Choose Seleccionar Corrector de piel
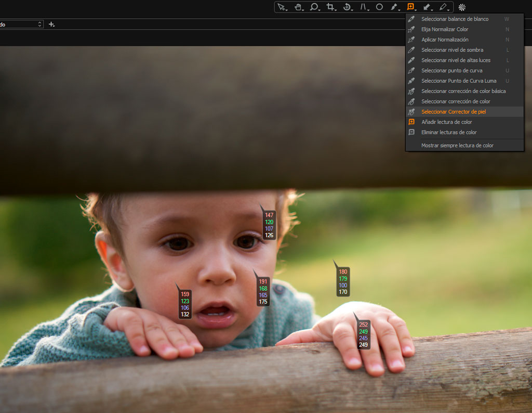Viewport: 532px width, 413px height. [453, 112]
